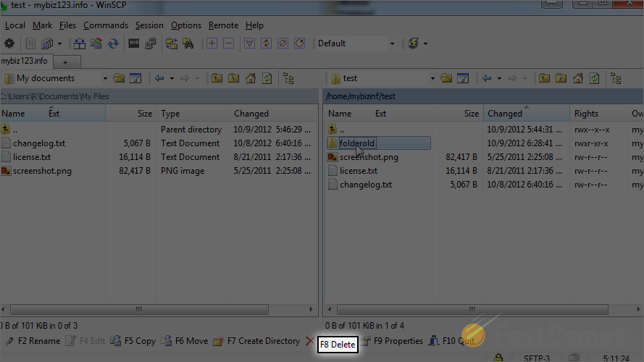The image size is (644, 362).
Task: Click the remote panel filter funnel icon
Action: coord(463,78)
